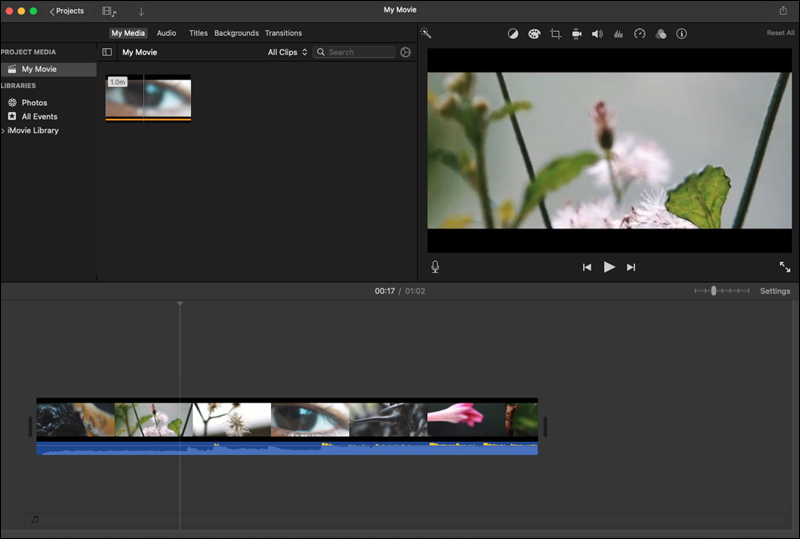Switch to the Transitions tab
Image resolution: width=800 pixels, height=539 pixels.
283,33
